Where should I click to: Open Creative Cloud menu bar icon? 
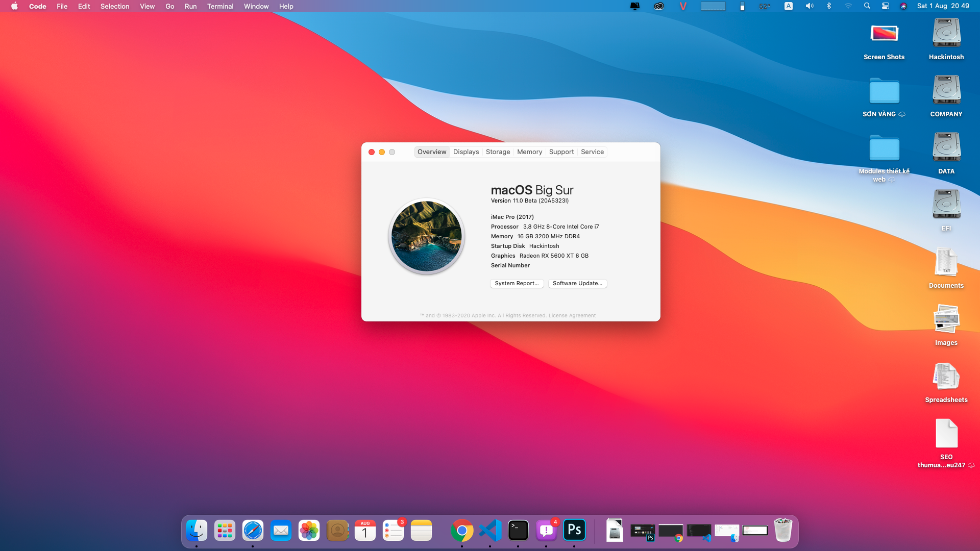click(659, 6)
